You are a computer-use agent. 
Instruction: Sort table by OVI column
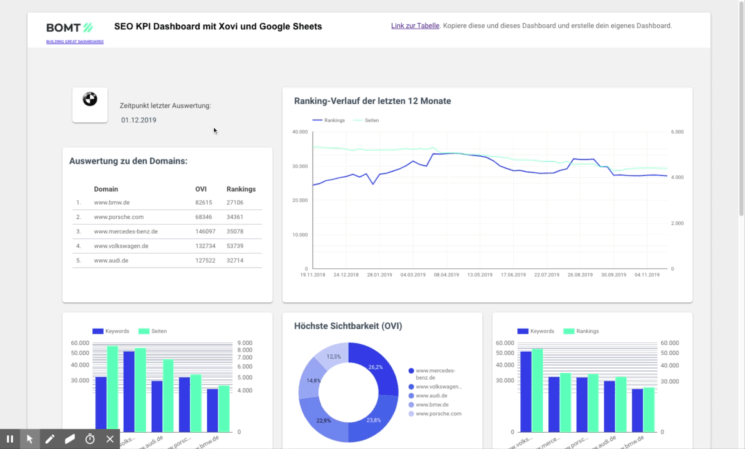[x=201, y=189]
